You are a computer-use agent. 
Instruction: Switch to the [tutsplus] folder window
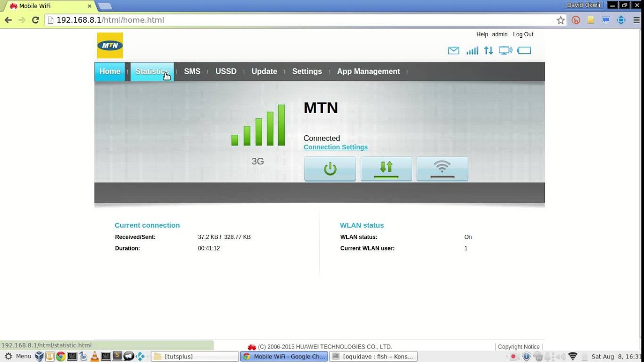click(195, 356)
